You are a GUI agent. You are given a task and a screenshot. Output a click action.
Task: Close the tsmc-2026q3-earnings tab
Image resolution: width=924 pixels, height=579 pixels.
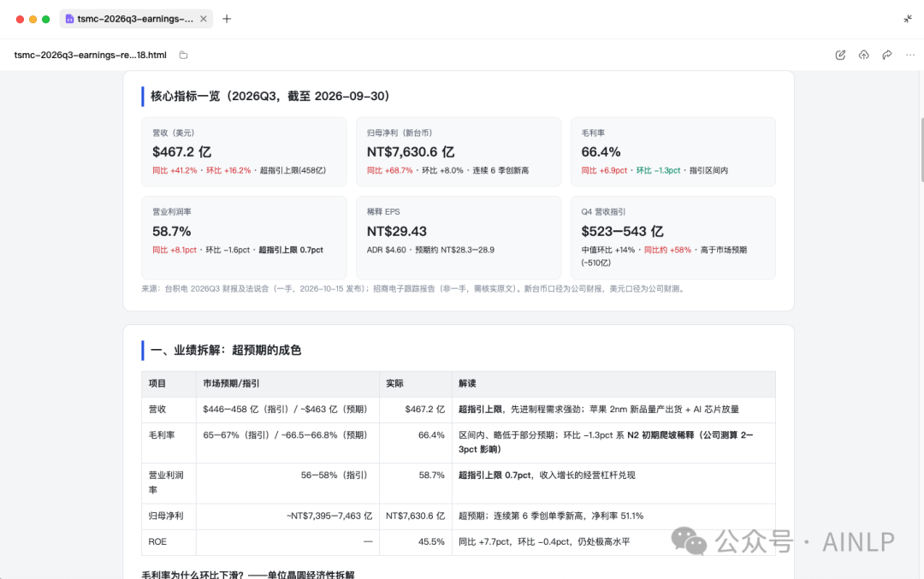click(x=204, y=19)
